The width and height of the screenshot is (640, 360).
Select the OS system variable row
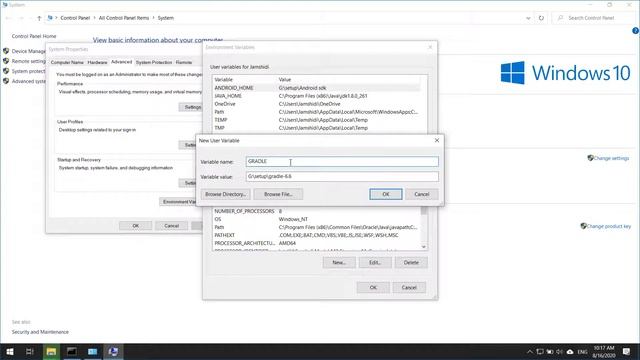click(316, 219)
